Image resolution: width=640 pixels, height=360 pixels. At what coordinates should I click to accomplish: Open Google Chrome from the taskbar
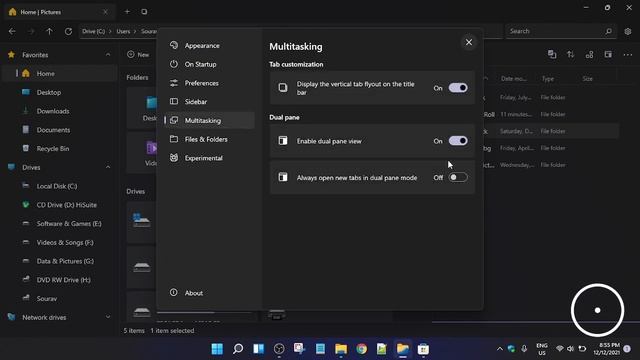coord(361,349)
